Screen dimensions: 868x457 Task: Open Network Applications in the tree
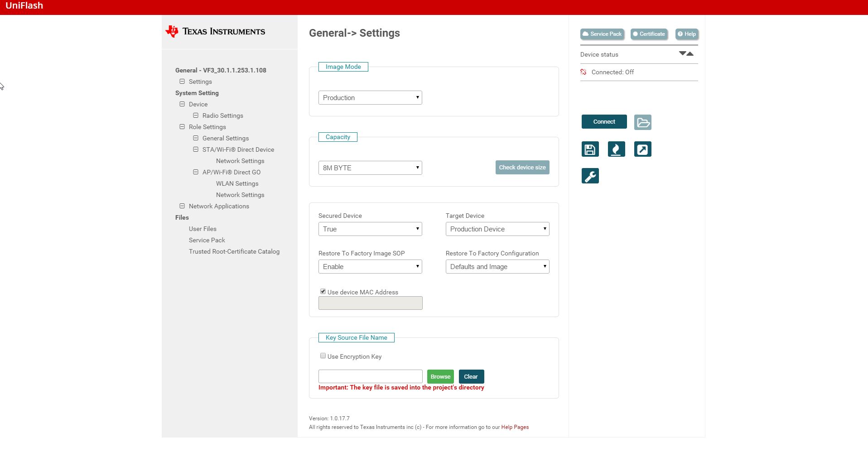[219, 206]
